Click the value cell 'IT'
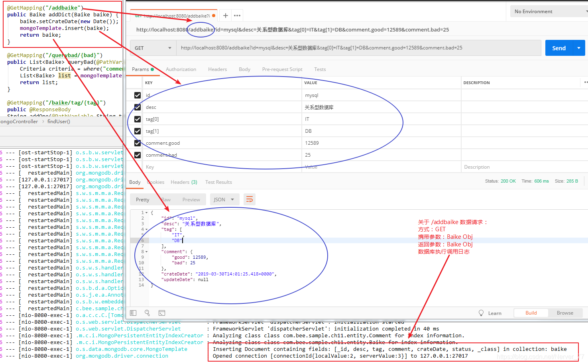The width and height of the screenshot is (588, 364). [381, 119]
